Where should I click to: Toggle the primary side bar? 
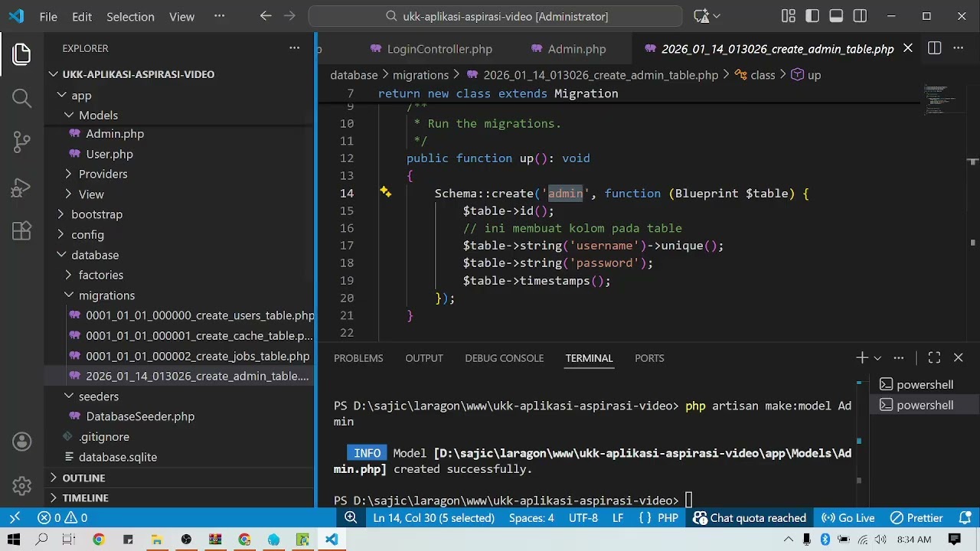click(x=812, y=16)
